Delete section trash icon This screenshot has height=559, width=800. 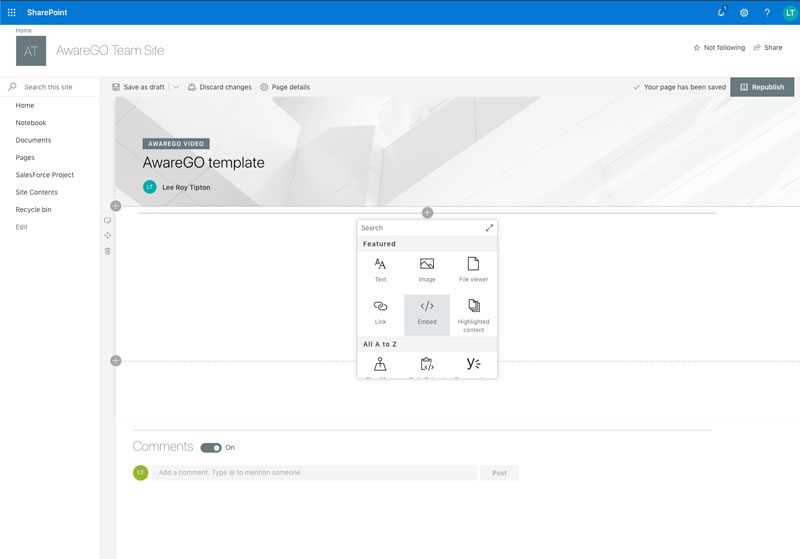[108, 251]
